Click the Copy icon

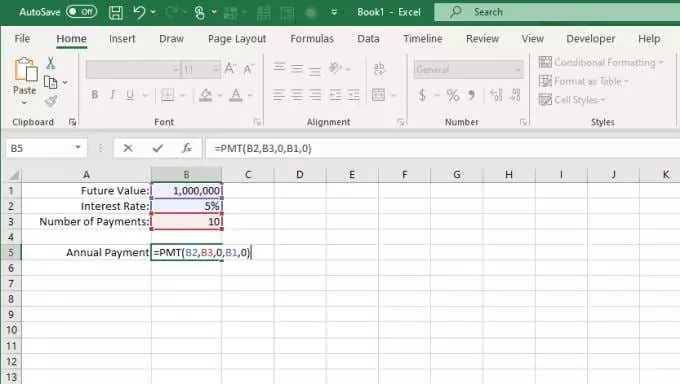[50, 82]
